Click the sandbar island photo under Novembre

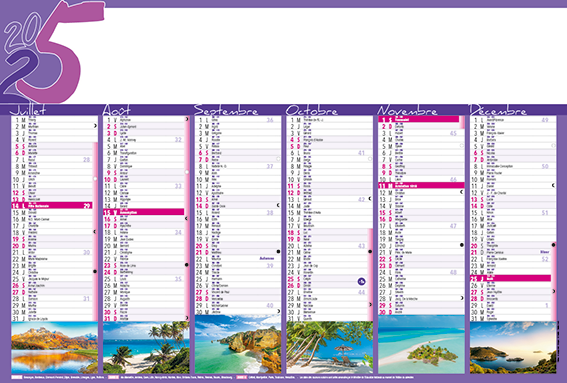point(421,344)
